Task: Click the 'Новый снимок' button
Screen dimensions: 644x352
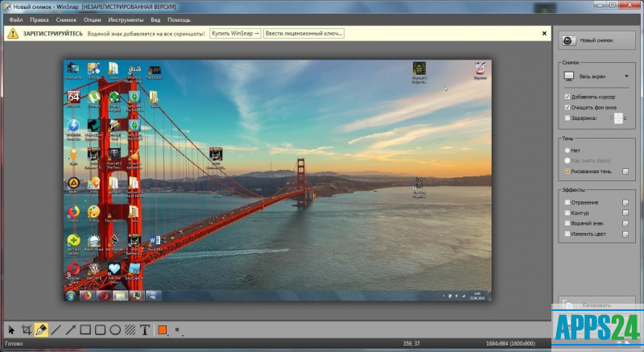Action: click(x=597, y=39)
